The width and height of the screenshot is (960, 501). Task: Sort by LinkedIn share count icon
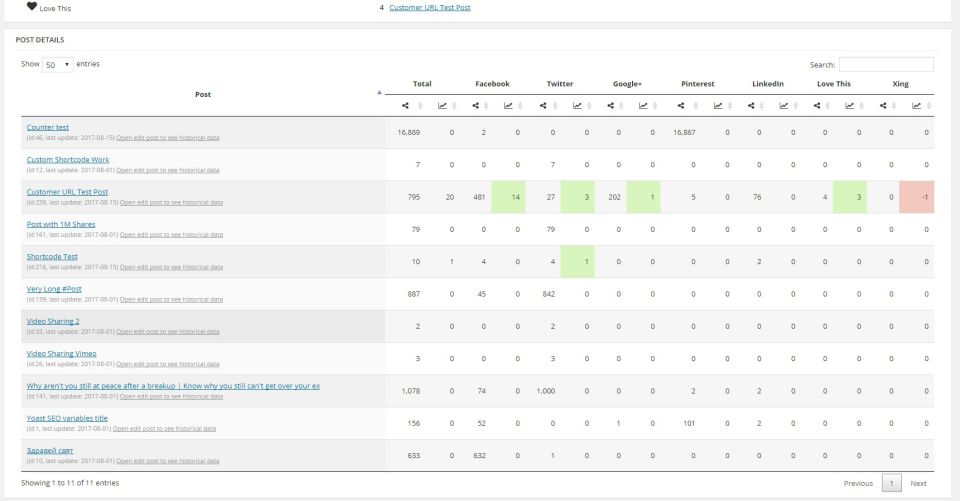tap(750, 105)
